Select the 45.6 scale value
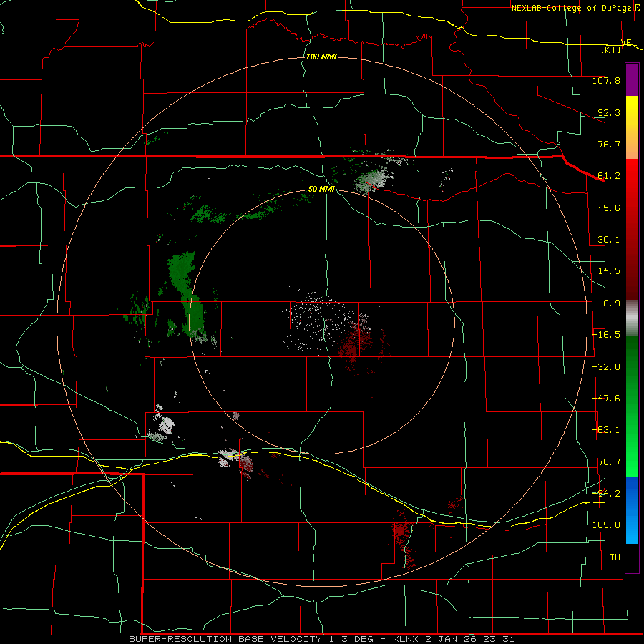The height and width of the screenshot is (644, 644). coord(609,208)
